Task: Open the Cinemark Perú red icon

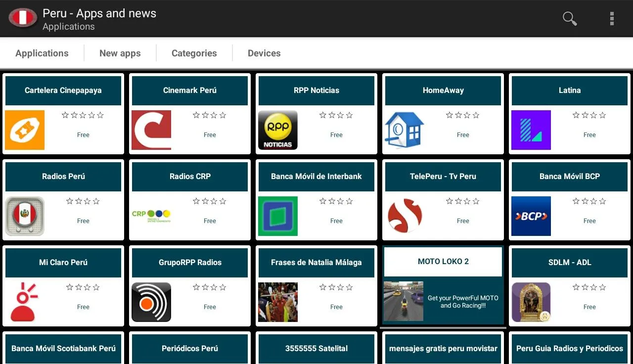Action: 151,130
